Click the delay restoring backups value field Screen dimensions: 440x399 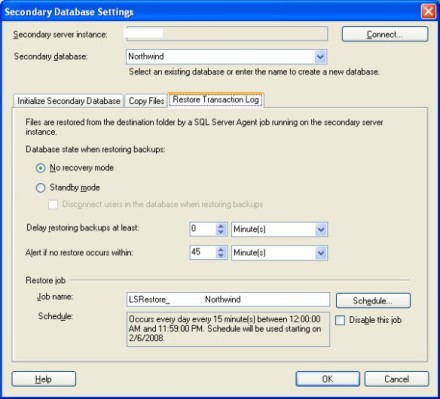[202, 229]
